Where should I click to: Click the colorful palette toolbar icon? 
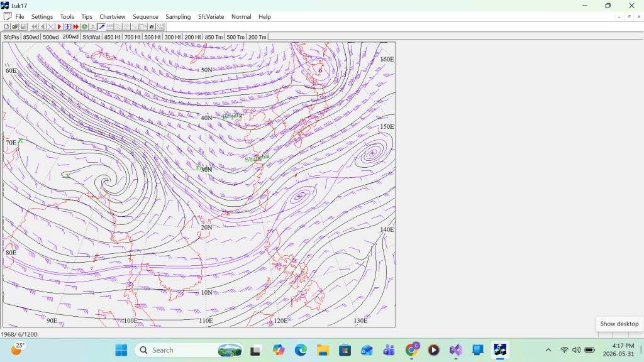pos(152,26)
